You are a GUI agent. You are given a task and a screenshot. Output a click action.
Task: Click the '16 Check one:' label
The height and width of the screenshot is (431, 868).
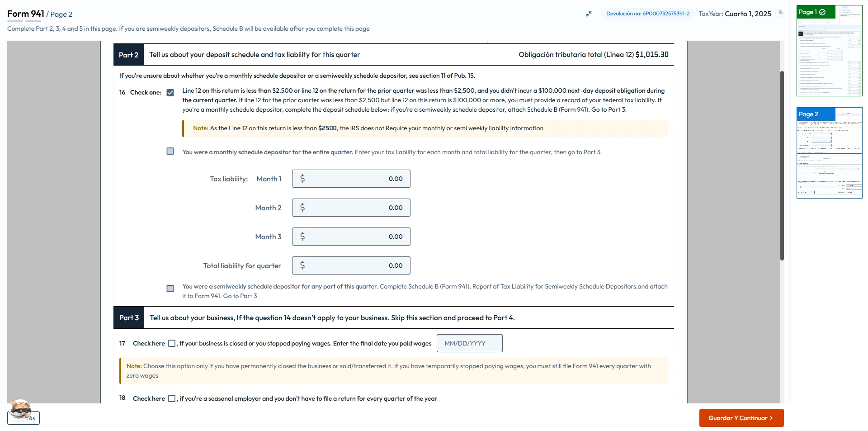(140, 92)
